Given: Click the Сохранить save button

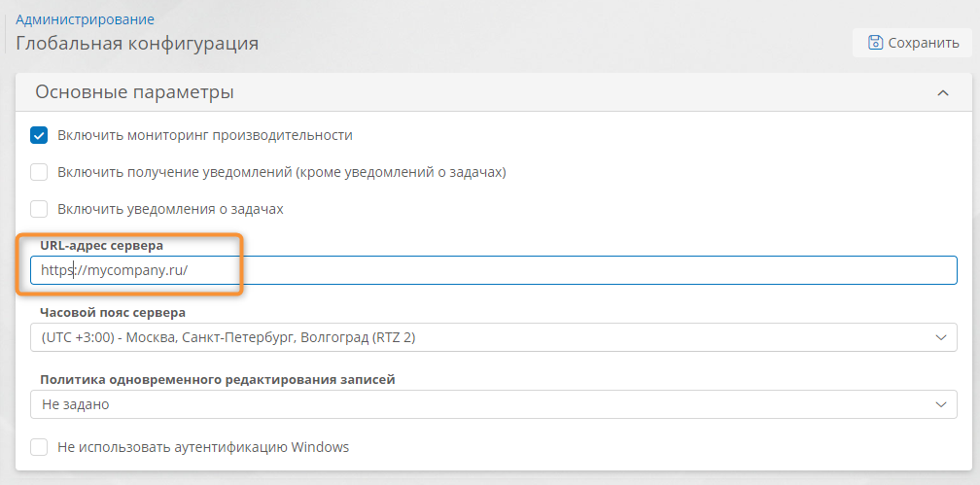Looking at the screenshot, I should coord(913,43).
